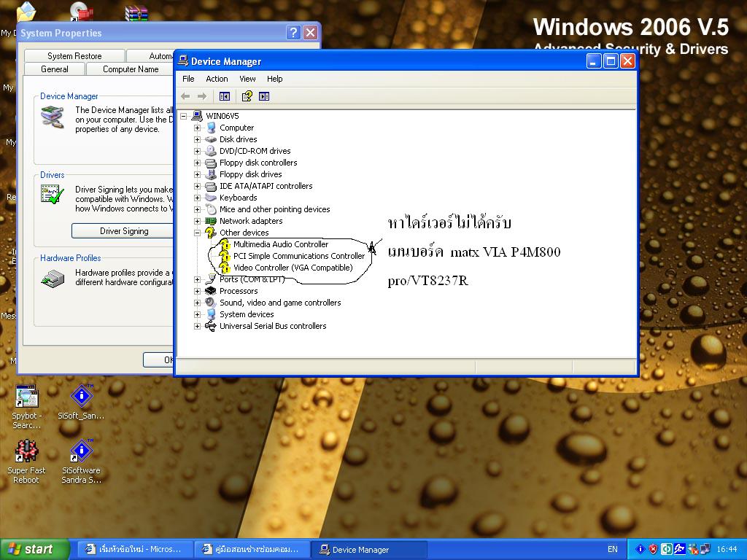The height and width of the screenshot is (560, 747).
Task: Click the blue diamond info tray icon
Action: pyautogui.click(x=640, y=549)
